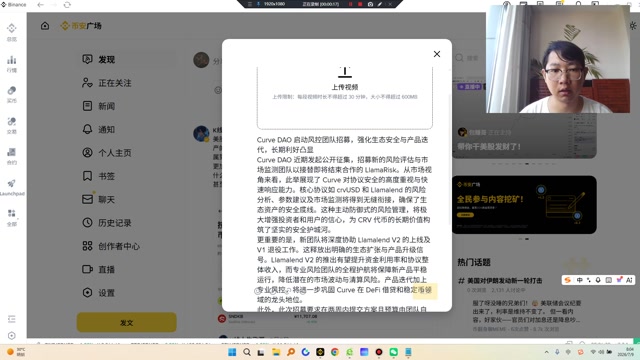Click the browser back arrow
The image size is (640, 360).
click(40, 5)
